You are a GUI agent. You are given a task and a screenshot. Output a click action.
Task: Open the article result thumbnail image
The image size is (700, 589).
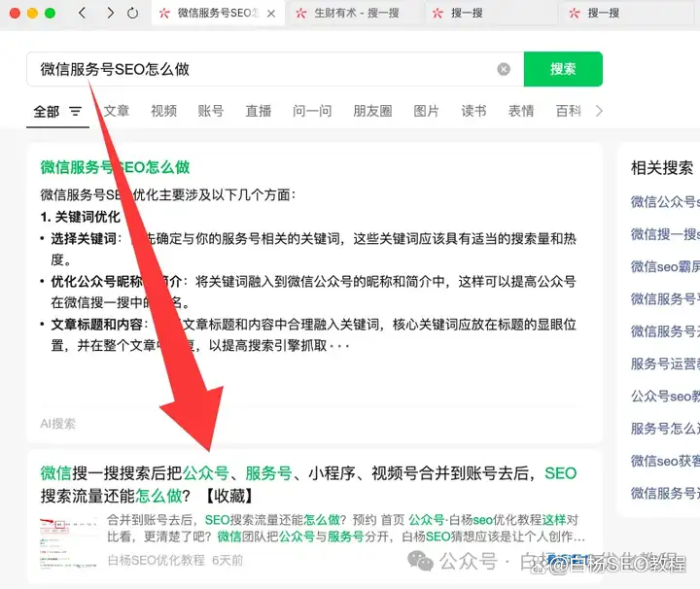[68, 542]
